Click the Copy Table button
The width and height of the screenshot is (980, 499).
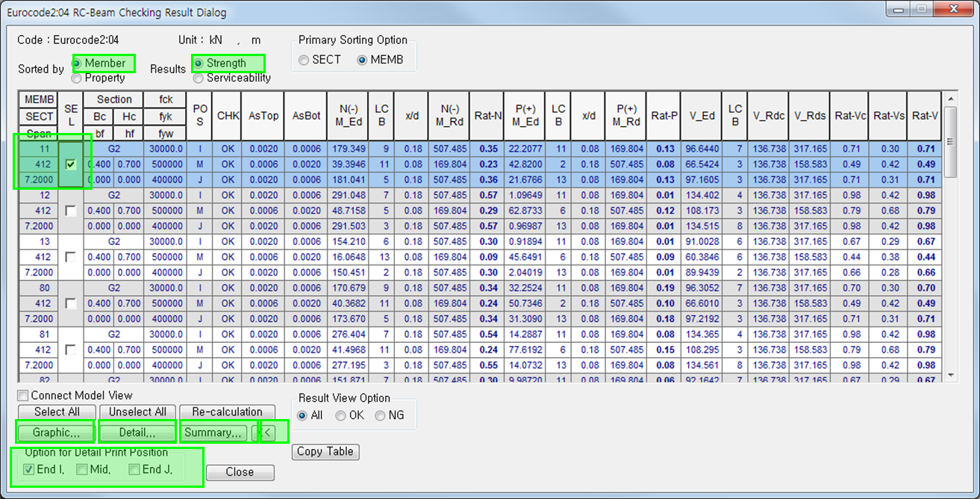[325, 451]
